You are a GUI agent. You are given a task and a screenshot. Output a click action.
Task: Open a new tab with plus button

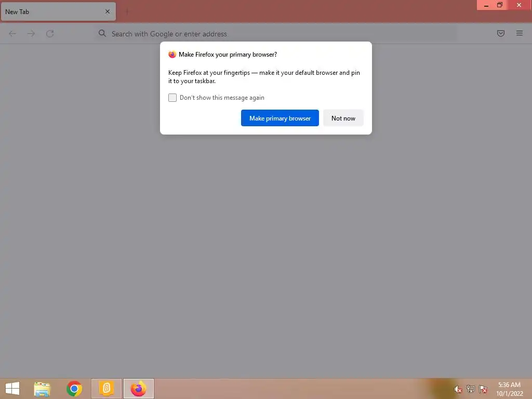(127, 12)
